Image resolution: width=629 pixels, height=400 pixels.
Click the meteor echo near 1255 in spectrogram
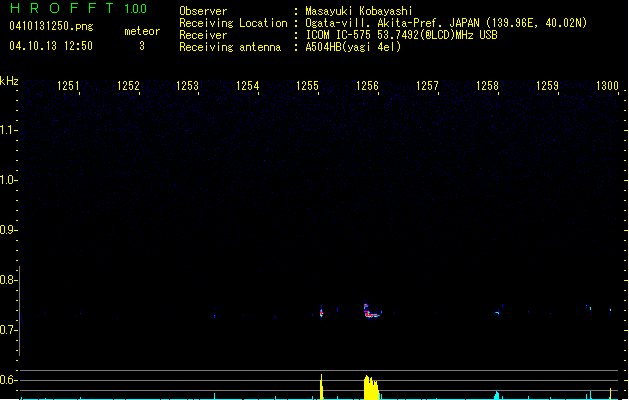pos(321,313)
